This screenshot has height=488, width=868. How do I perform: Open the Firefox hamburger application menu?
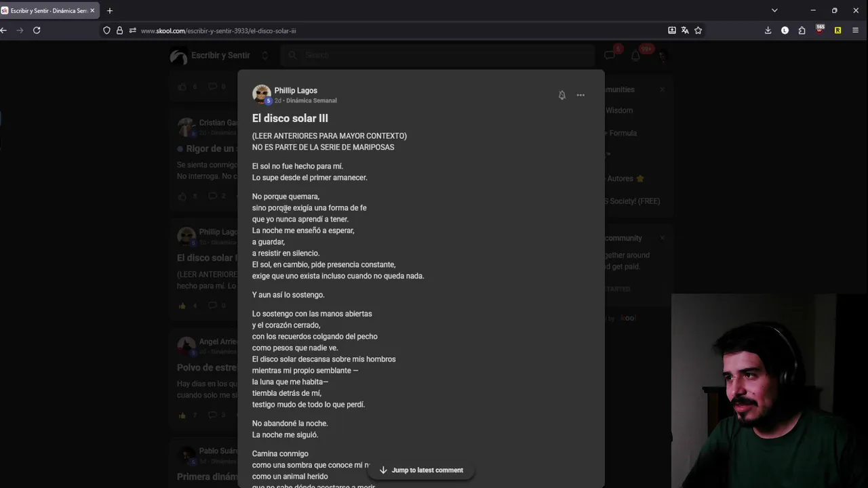coord(855,30)
